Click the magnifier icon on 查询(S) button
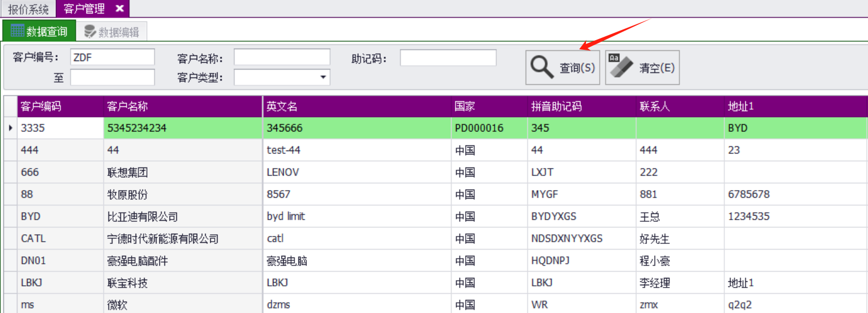 (x=541, y=67)
